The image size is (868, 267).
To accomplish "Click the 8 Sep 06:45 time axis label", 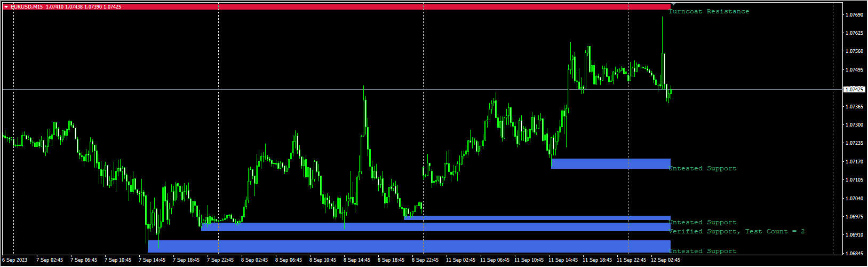I will pyautogui.click(x=289, y=260).
